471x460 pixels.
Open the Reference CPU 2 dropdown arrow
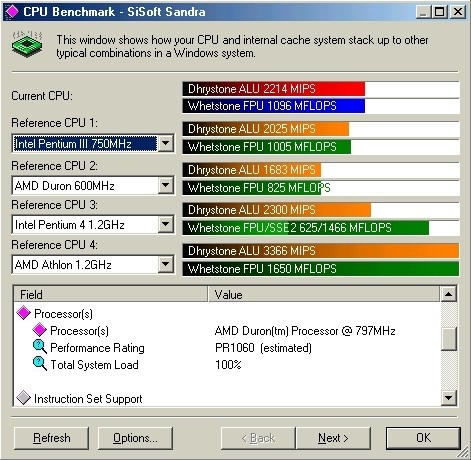(x=166, y=185)
